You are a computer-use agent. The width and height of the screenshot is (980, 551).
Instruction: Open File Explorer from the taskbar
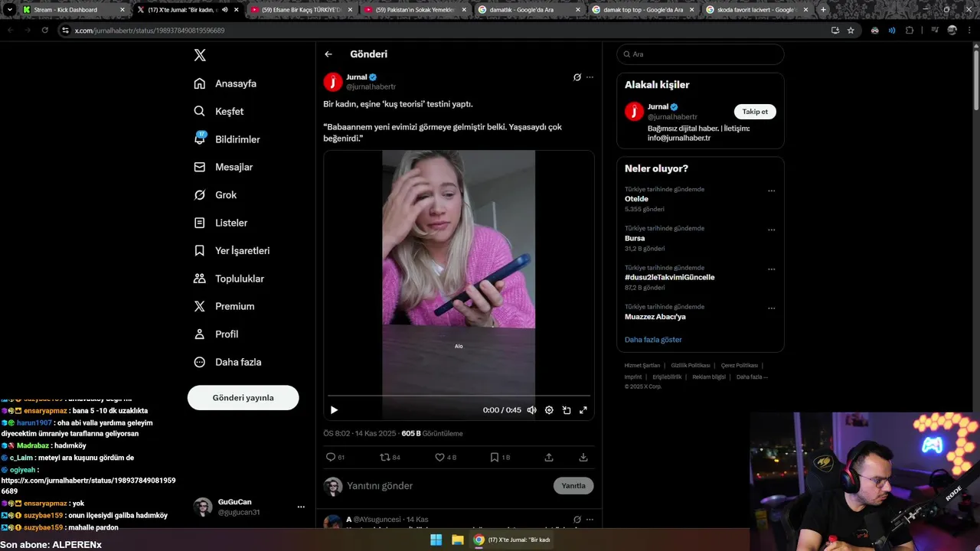[x=457, y=540]
